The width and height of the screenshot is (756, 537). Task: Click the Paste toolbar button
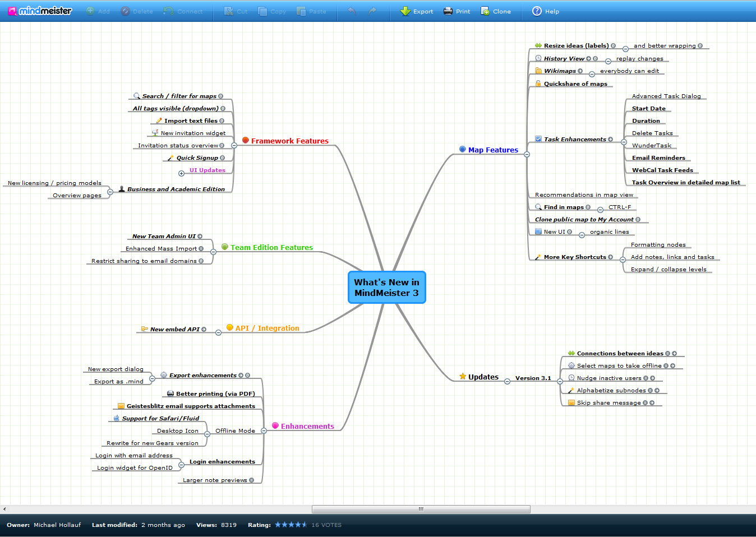311,11
